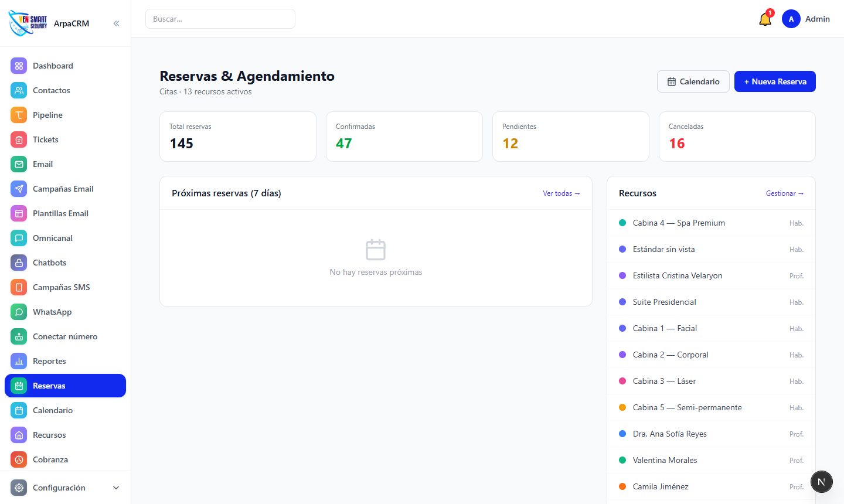The image size is (844, 504).
Task: Select Cabina 3 — Láser resource
Action: click(x=711, y=381)
